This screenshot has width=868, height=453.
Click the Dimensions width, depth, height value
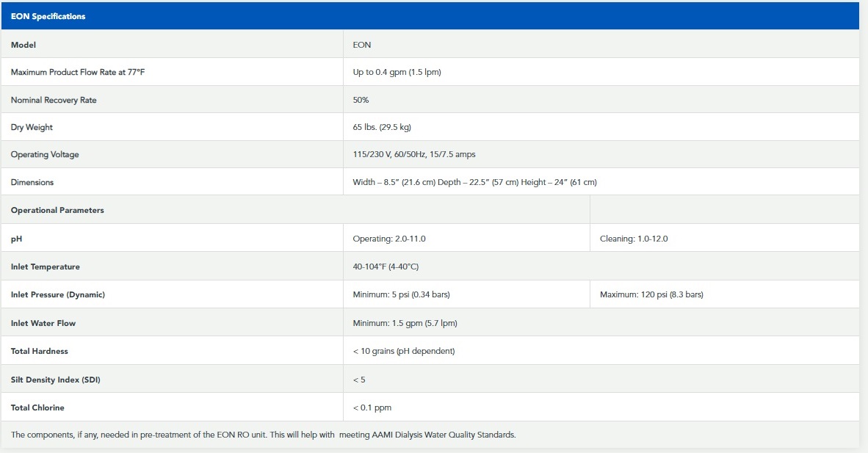pos(474,182)
